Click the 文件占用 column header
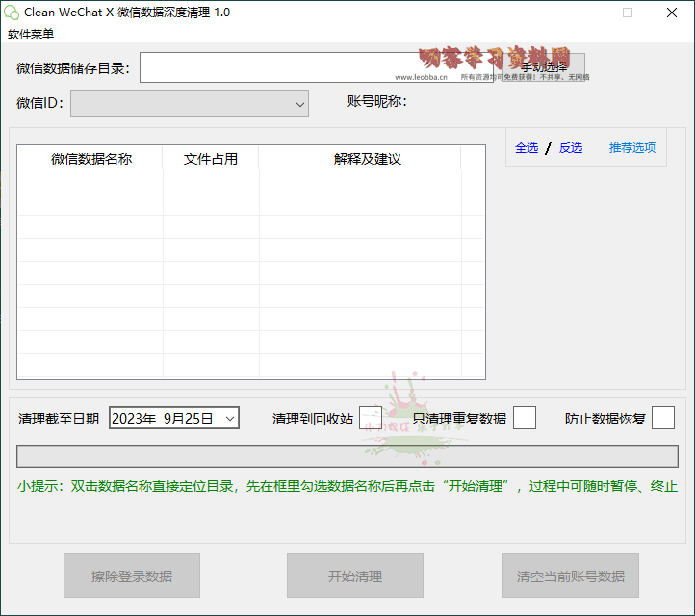695x616 pixels. [x=211, y=159]
